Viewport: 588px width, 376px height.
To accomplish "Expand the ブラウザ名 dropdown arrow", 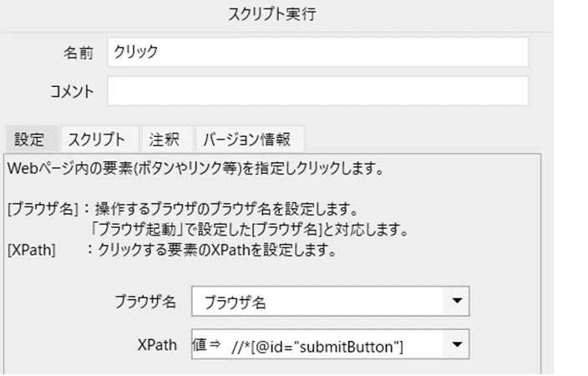I will 456,301.
